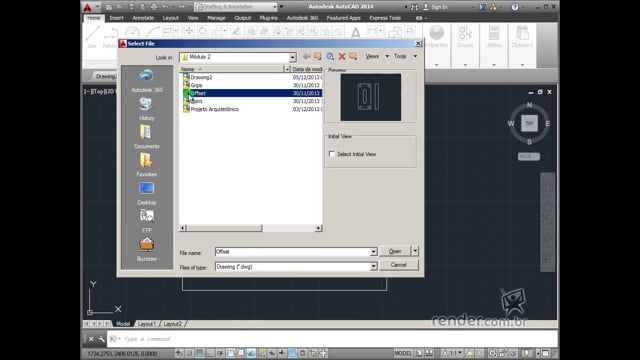Toggle Grid Display in the status bar
The width and height of the screenshot is (640, 360).
(200, 353)
